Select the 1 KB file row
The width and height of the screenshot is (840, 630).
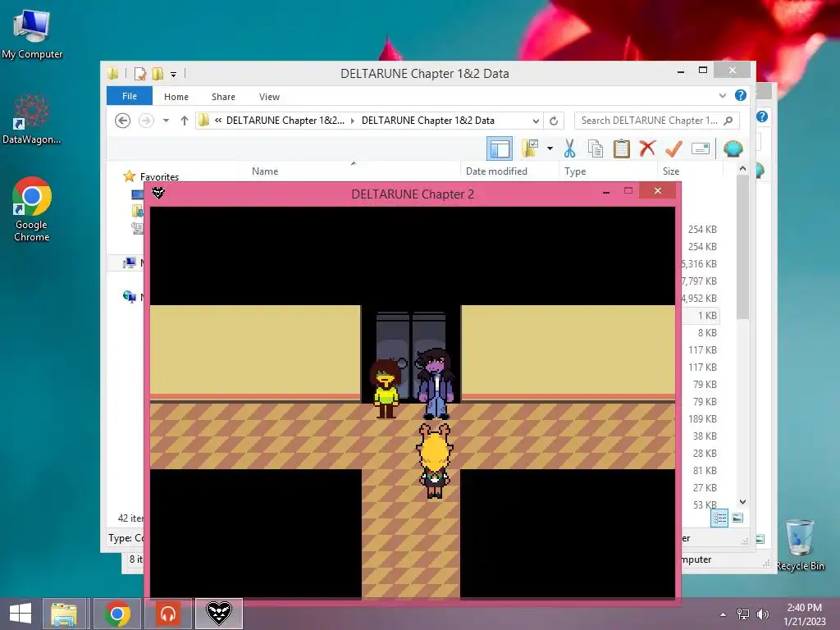point(701,316)
